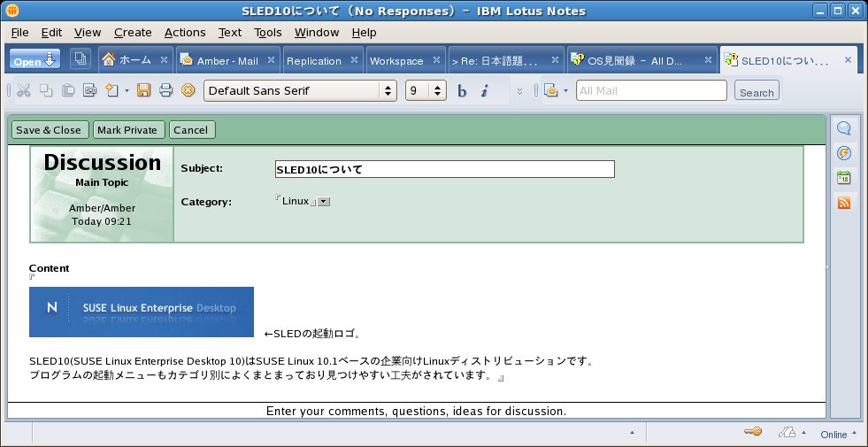Screen dimensions: 868x447
Task: Click the SUSE Linux Enterprise Desktop image
Action: click(142, 312)
